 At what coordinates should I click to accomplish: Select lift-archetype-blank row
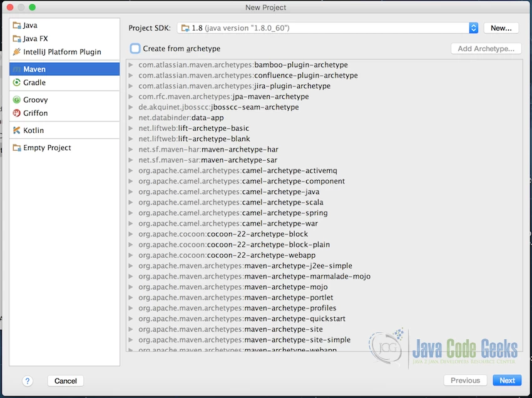click(324, 139)
